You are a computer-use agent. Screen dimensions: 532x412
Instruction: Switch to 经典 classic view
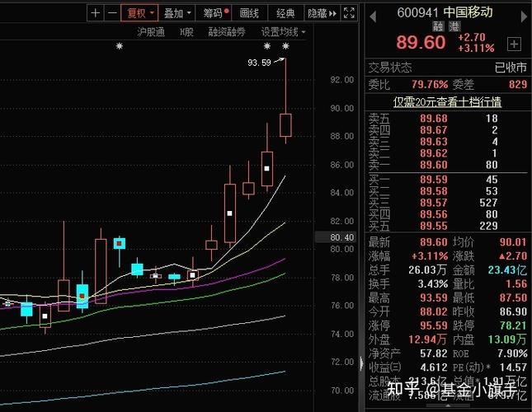[x=285, y=13]
